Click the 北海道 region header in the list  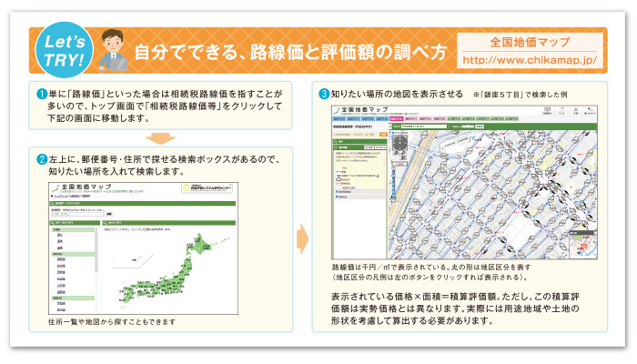[73, 229]
